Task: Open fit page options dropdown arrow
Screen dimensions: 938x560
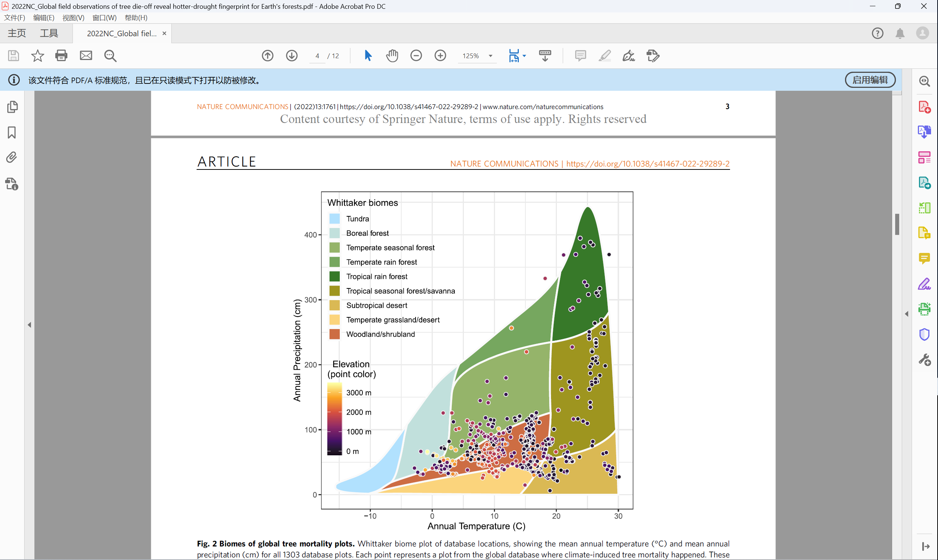Action: pyautogui.click(x=524, y=56)
